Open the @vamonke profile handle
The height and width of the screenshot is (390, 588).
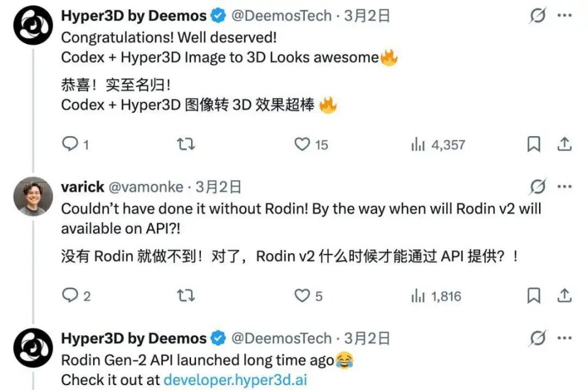point(146,187)
